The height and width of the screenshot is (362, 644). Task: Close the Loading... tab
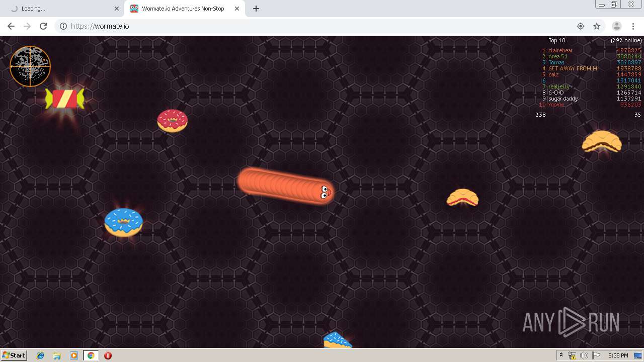point(117,9)
